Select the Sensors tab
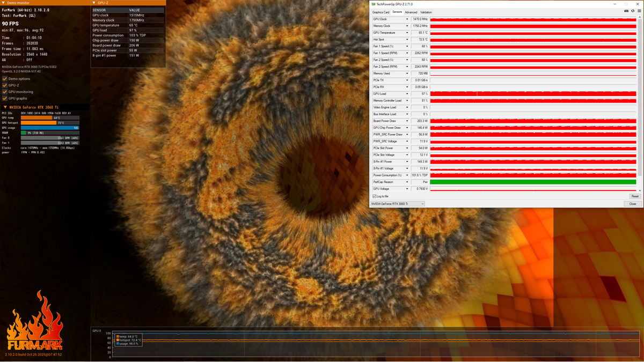Viewport: 644px width, 362px height. coord(397,12)
